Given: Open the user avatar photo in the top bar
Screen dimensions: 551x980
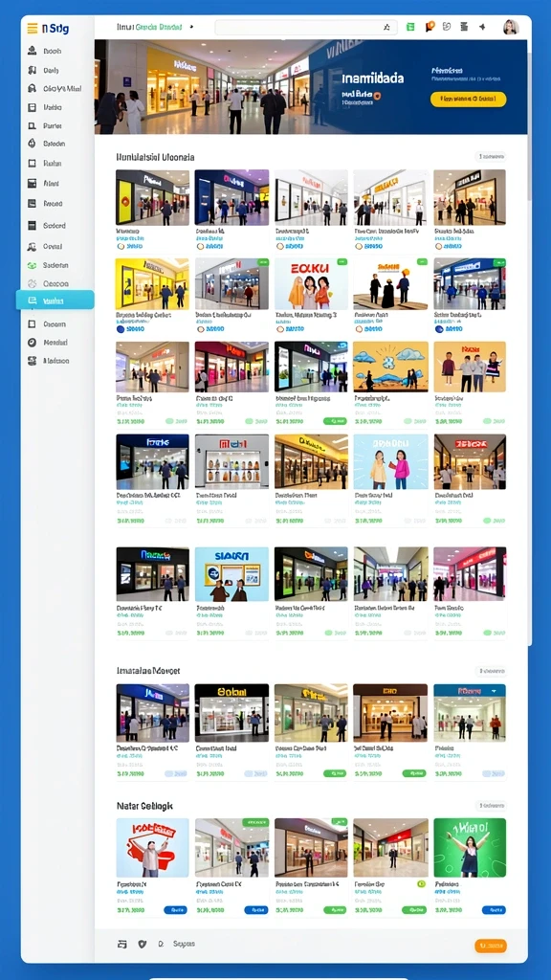Looking at the screenshot, I should pyautogui.click(x=511, y=27).
